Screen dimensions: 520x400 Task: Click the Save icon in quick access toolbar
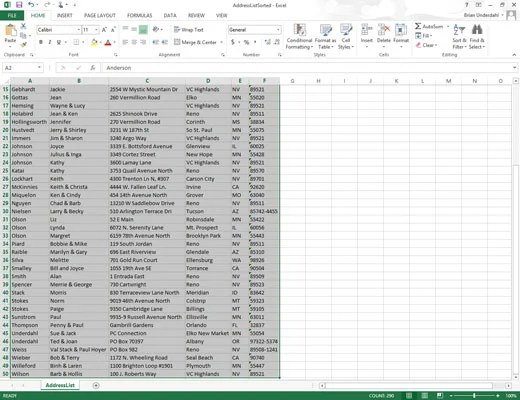[x=19, y=5]
